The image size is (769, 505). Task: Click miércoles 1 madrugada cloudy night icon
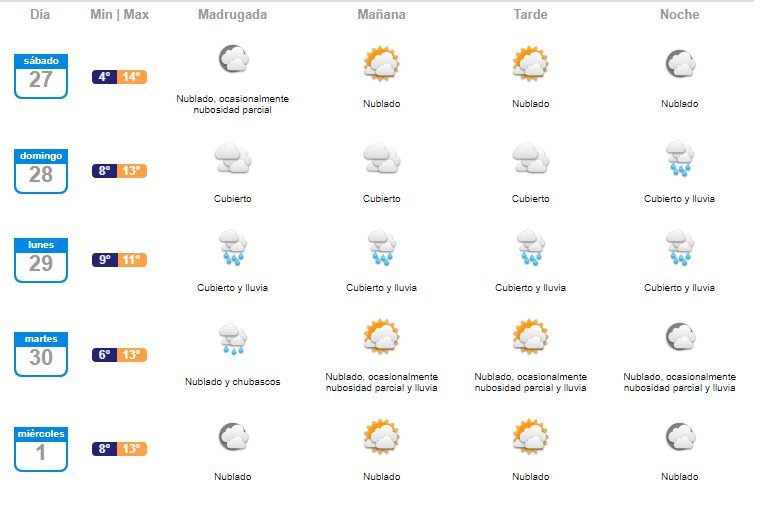[233, 436]
